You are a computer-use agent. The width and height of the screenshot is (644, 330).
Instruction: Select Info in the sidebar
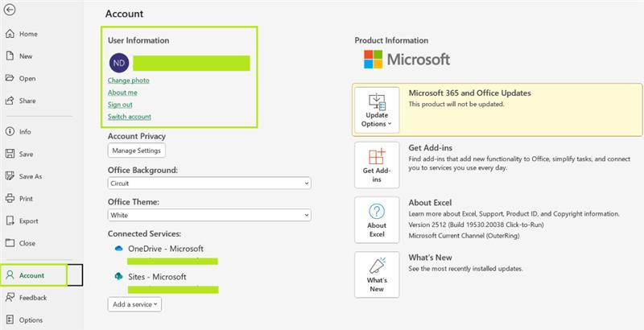(x=19, y=132)
